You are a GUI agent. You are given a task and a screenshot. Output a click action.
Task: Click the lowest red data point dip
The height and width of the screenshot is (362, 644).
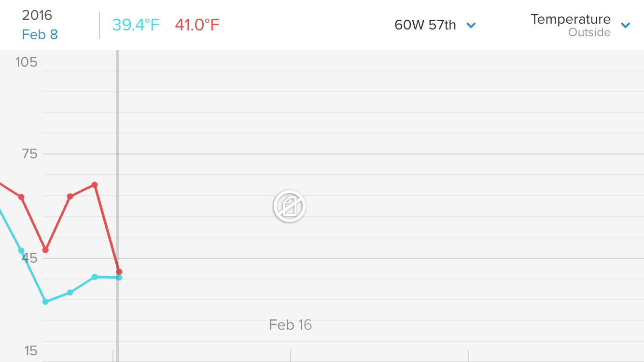pyautogui.click(x=45, y=250)
